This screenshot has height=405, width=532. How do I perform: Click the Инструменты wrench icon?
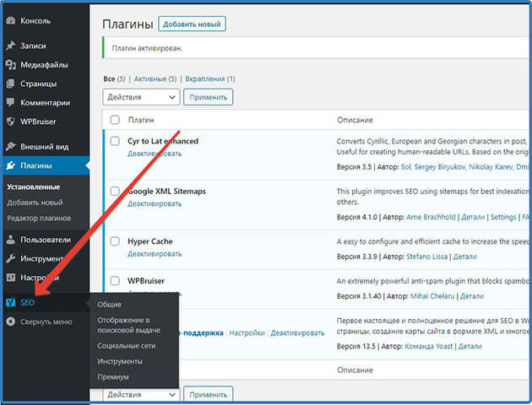(x=11, y=258)
